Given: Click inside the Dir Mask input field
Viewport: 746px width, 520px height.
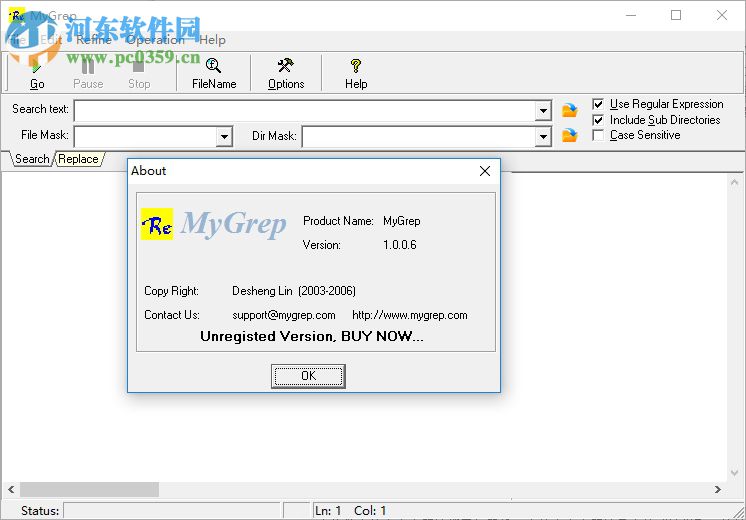Looking at the screenshot, I should (x=419, y=137).
